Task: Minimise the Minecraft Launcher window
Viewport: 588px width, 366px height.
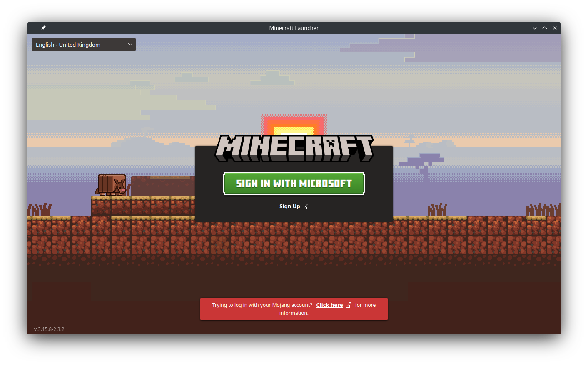Action: point(535,28)
